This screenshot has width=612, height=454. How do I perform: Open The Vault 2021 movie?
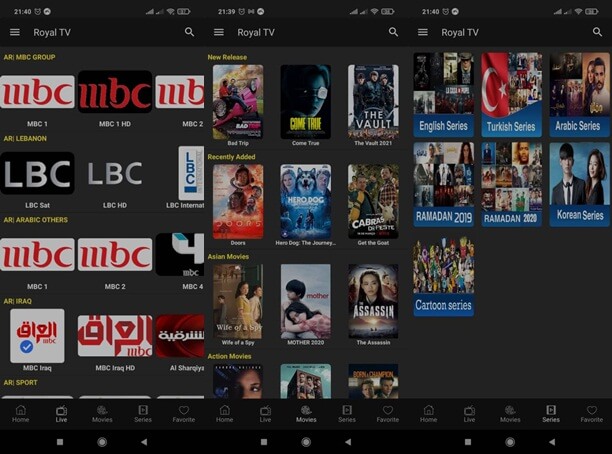pos(373,102)
